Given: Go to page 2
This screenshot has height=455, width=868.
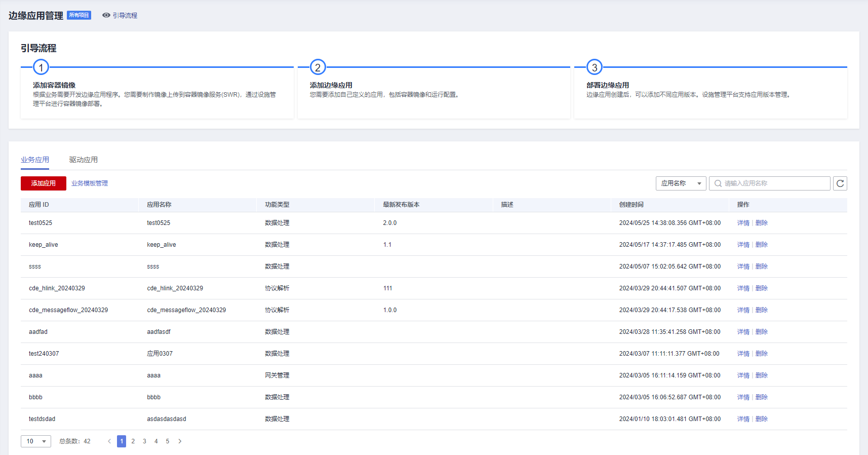Looking at the screenshot, I should tap(133, 441).
